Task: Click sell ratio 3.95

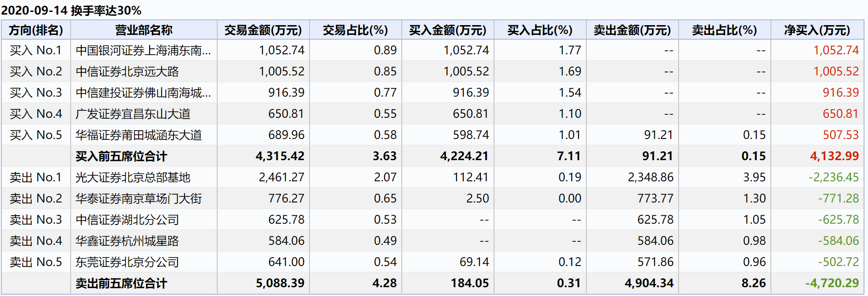Action: (754, 177)
